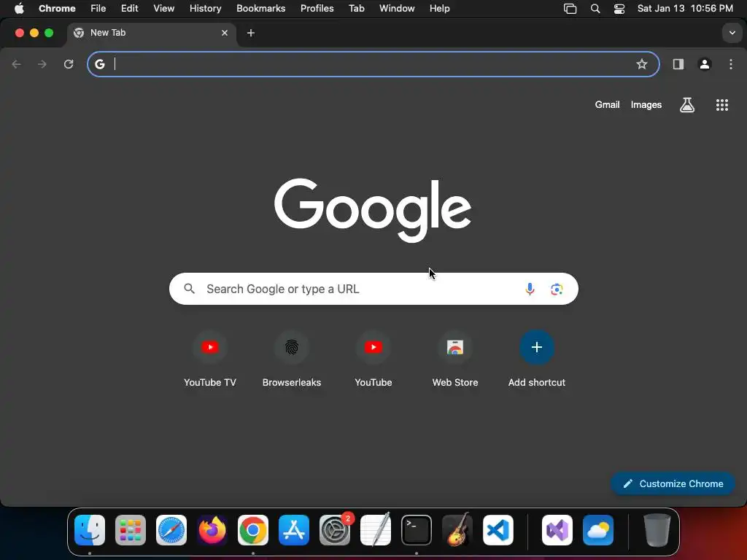Click the Chrome icon in the Dock
The width and height of the screenshot is (747, 560).
pyautogui.click(x=253, y=530)
